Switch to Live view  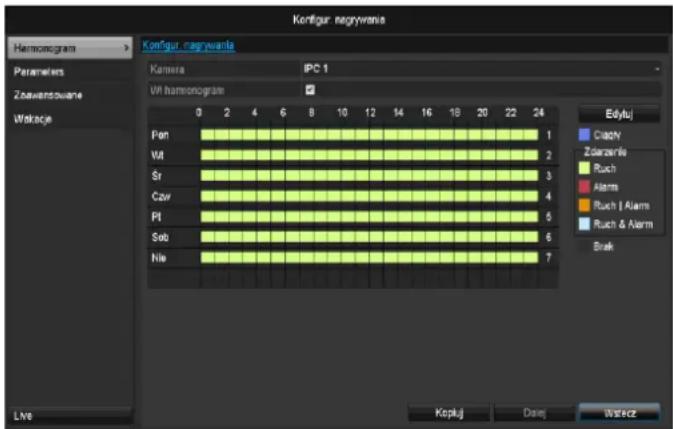click(70, 415)
